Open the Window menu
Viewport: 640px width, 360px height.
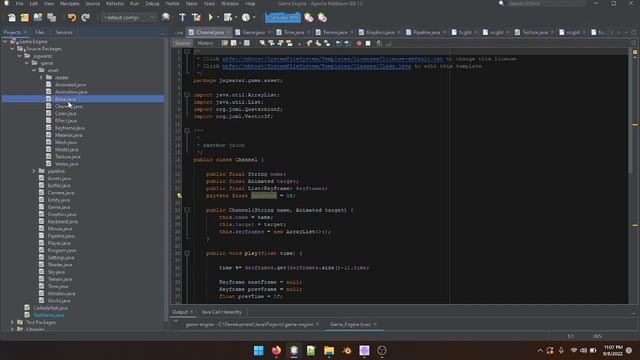point(230,4)
